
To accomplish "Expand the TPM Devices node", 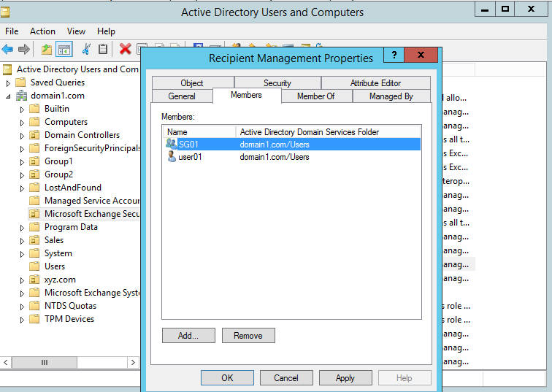I will click(x=22, y=320).
